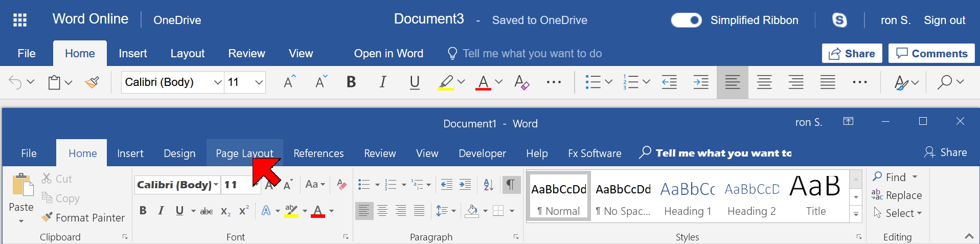This screenshot has height=244, width=980.
Task: Click Superscript in desktop Word
Action: point(244,210)
